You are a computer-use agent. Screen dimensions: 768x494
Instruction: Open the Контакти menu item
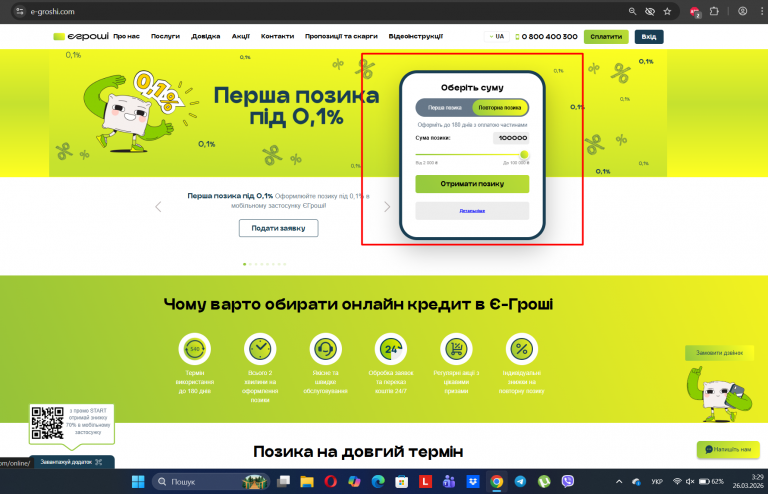[x=277, y=36]
